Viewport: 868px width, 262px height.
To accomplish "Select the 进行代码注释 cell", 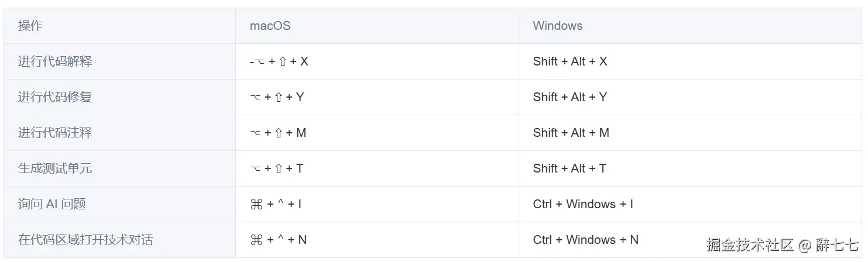I will pos(55,133).
